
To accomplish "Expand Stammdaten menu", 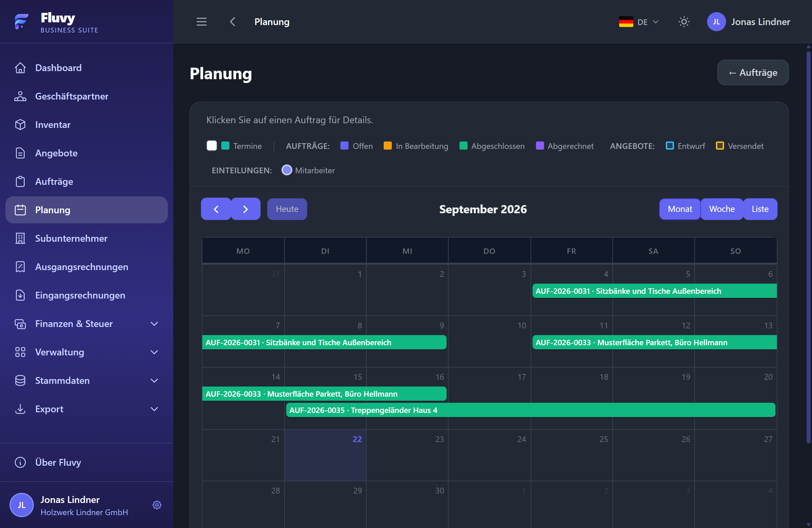I will click(x=87, y=380).
